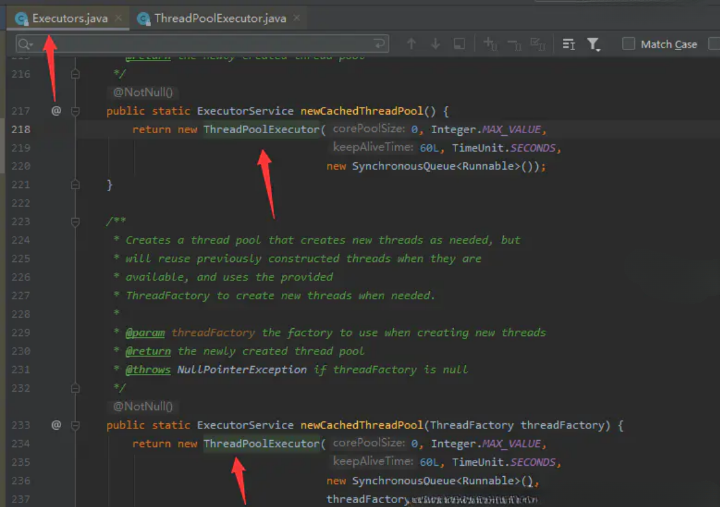Image resolution: width=720 pixels, height=507 pixels.
Task: Click SynchronousQueue<Runnable> on line 236
Action: click(x=436, y=481)
